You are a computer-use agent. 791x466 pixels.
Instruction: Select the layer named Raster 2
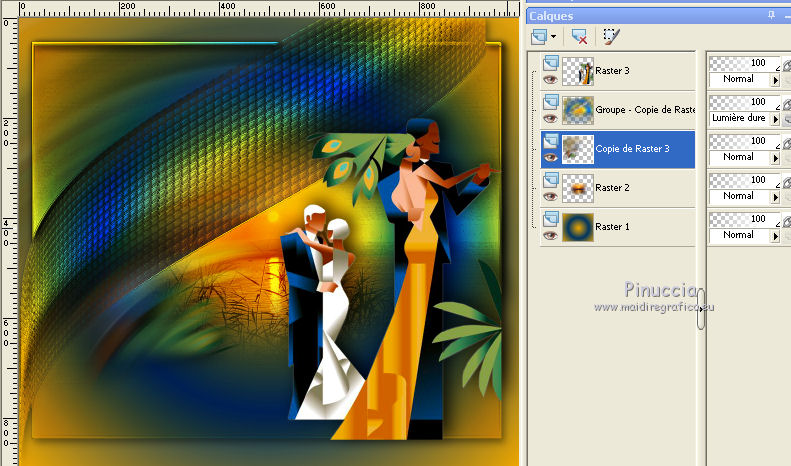(x=612, y=188)
